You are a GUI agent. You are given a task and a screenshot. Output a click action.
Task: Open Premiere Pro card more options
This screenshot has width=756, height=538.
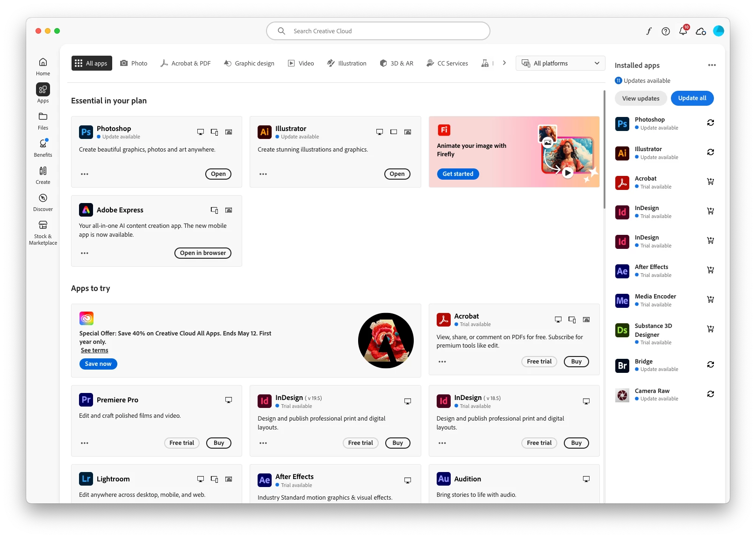[x=85, y=443]
